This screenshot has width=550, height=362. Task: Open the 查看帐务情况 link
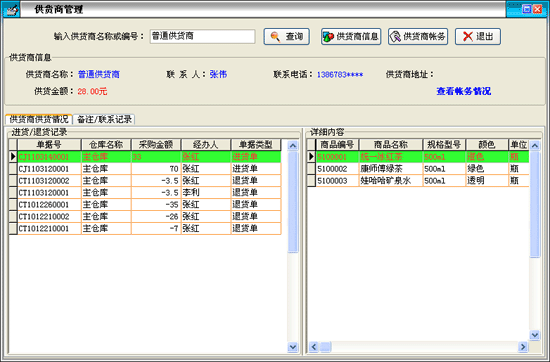463,91
